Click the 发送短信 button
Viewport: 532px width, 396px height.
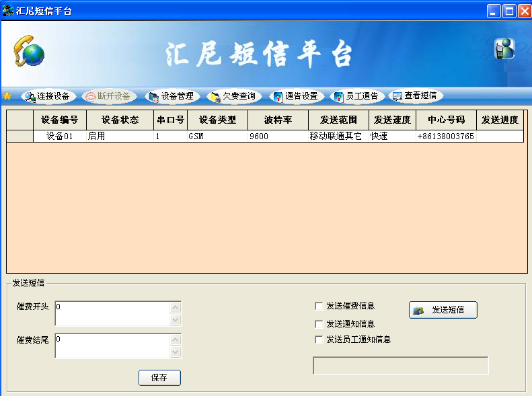(443, 310)
